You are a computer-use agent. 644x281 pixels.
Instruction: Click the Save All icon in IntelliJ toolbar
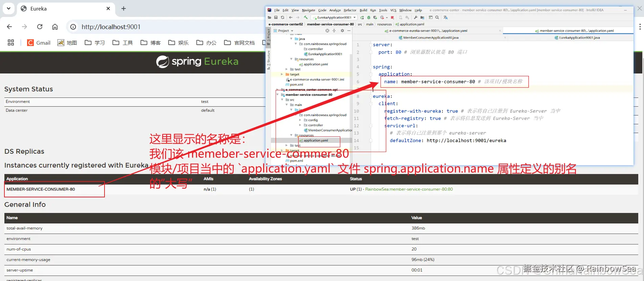click(x=276, y=17)
